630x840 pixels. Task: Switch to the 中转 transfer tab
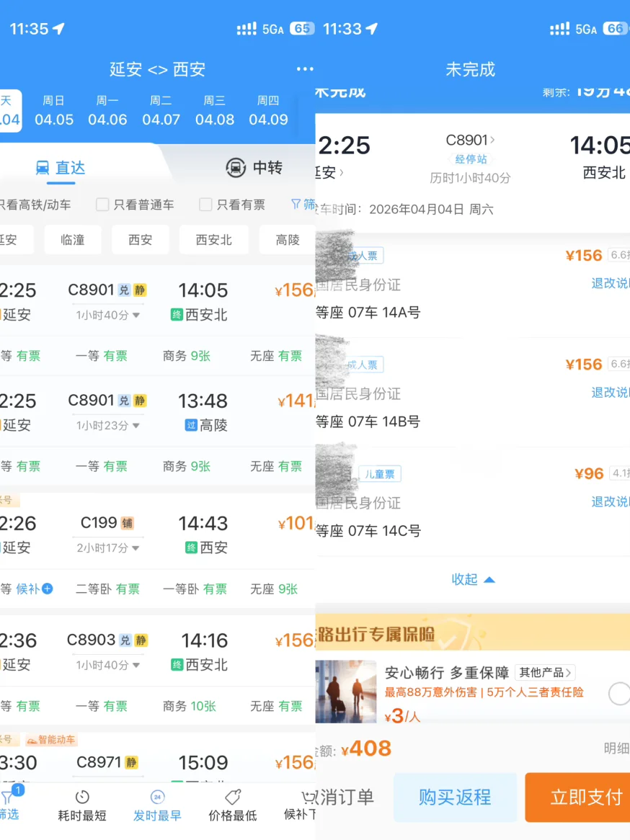pyautogui.click(x=254, y=168)
